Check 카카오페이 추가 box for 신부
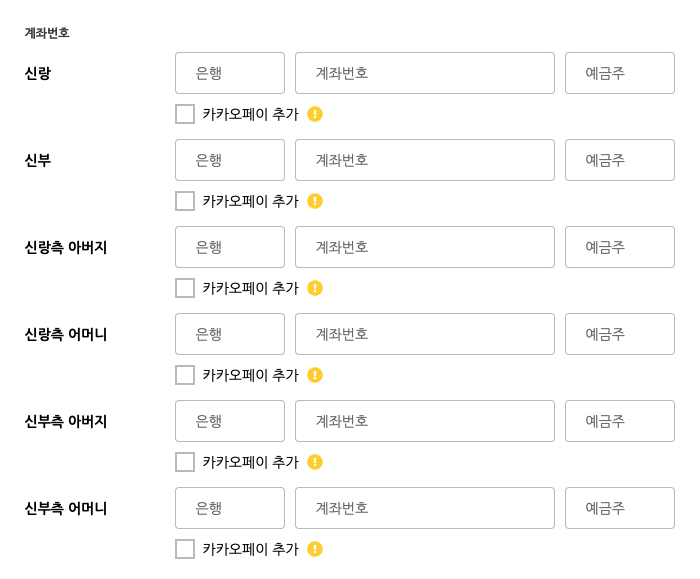700x579 pixels. (x=185, y=201)
